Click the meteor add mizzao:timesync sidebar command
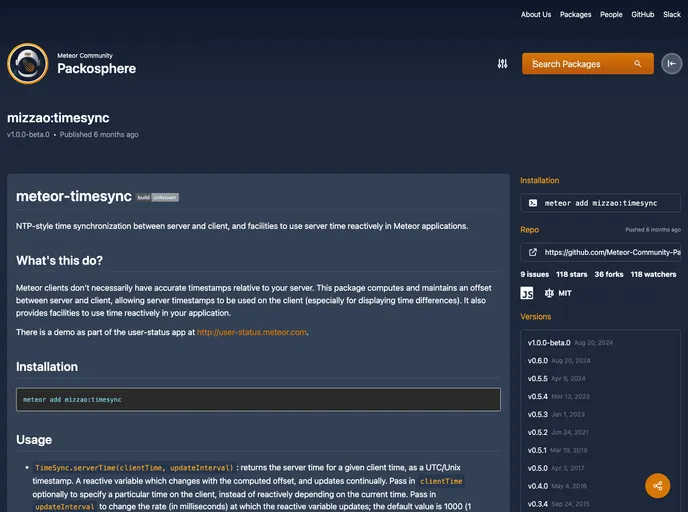This screenshot has height=512, width=688. (x=601, y=203)
